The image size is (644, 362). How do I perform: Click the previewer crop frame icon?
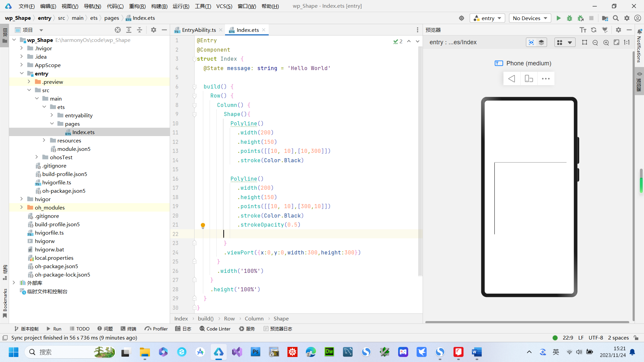tap(585, 42)
